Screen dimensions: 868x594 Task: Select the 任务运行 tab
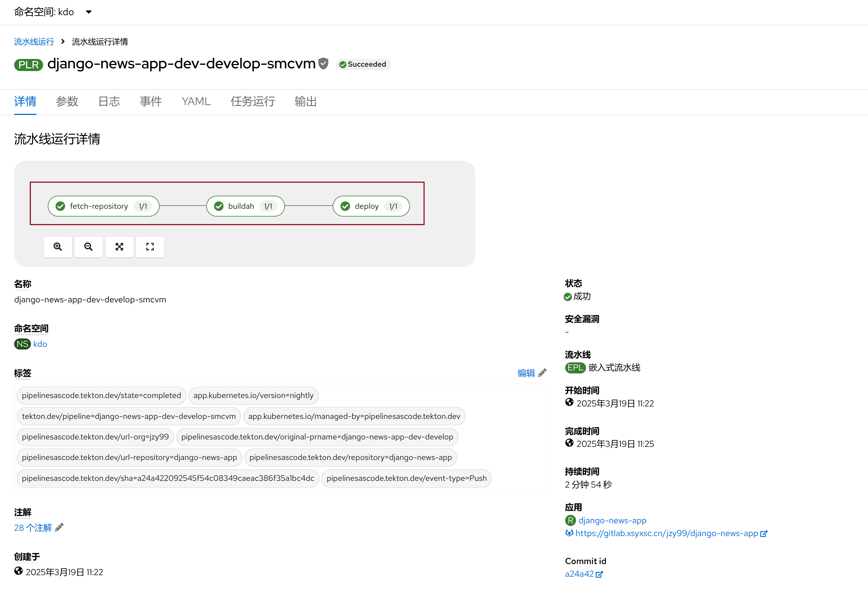click(253, 102)
